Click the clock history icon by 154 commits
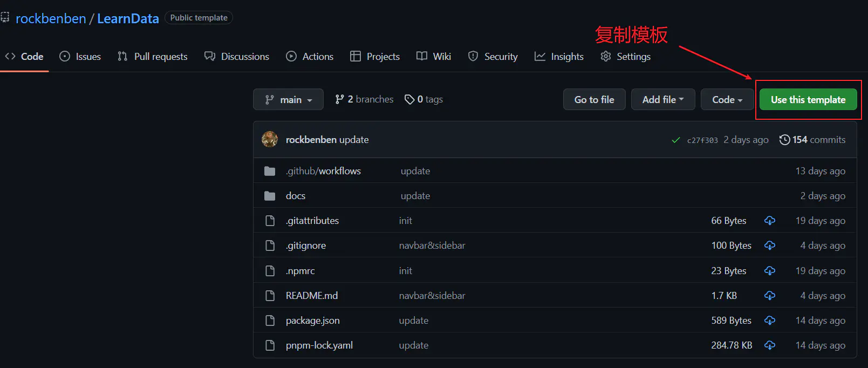 point(785,140)
